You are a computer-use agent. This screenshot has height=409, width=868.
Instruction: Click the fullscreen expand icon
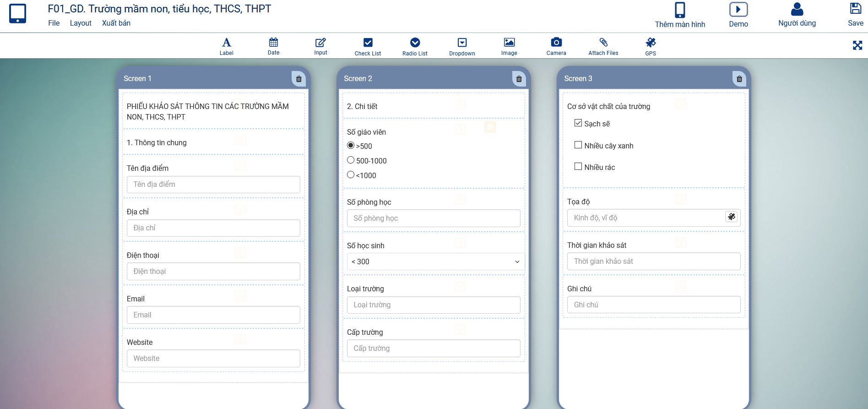point(857,45)
